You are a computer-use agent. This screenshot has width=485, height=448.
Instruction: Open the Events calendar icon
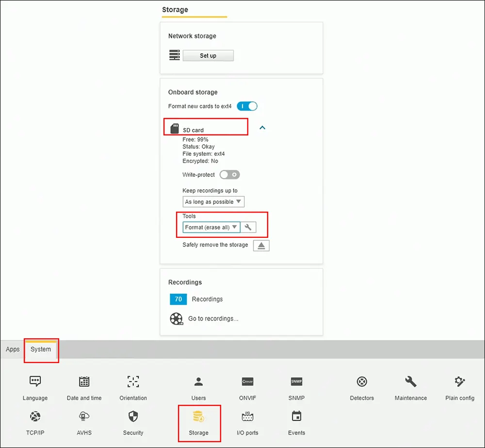[296, 416]
